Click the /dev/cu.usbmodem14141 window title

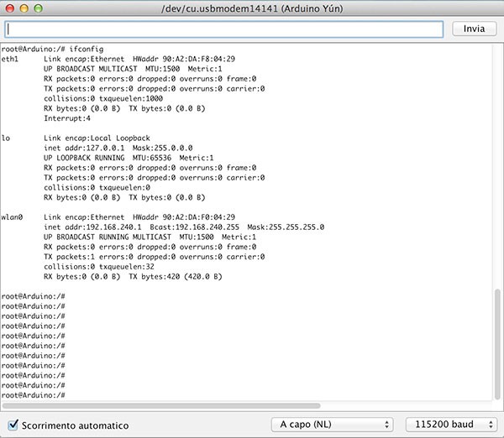(252, 8)
